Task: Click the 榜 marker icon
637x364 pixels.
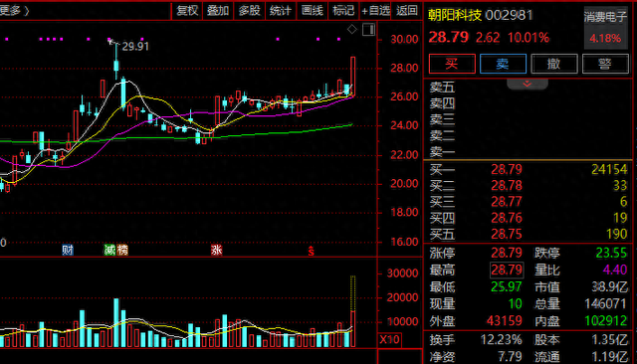Action: (122, 250)
